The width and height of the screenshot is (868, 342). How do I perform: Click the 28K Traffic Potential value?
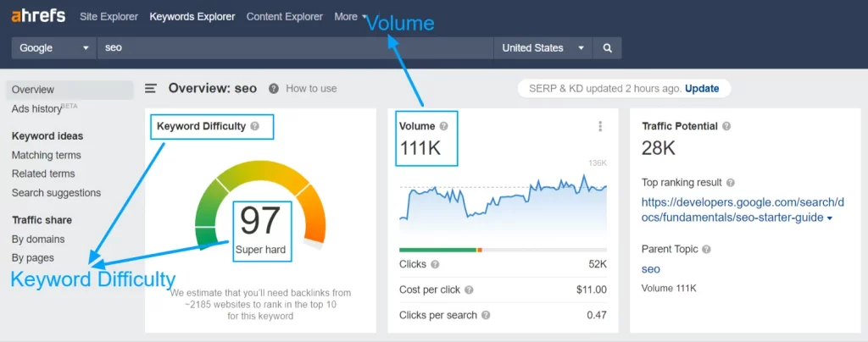coord(658,148)
